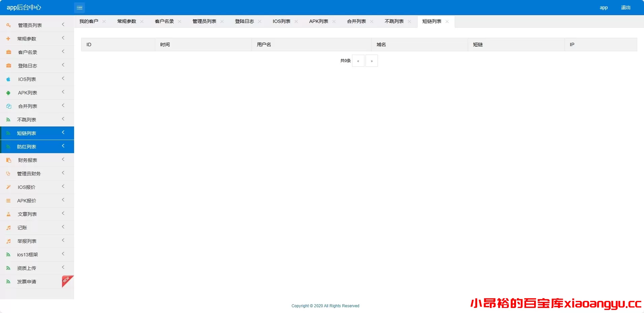Click the RSS icon next to 防红列表
Screen dimensions: 644x313
tap(8, 146)
